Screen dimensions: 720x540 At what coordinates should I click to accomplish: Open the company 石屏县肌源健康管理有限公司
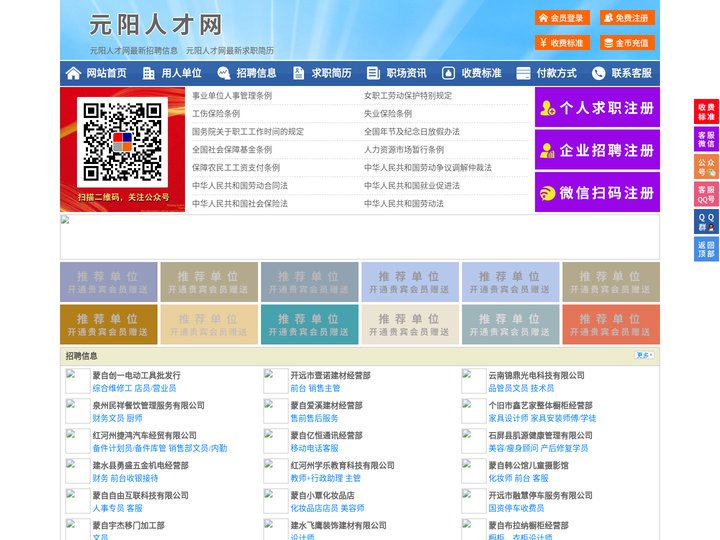pos(540,435)
